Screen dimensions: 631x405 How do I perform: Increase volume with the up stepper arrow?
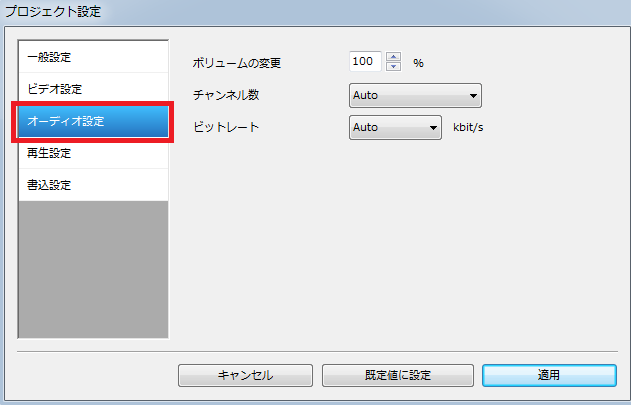(393, 57)
